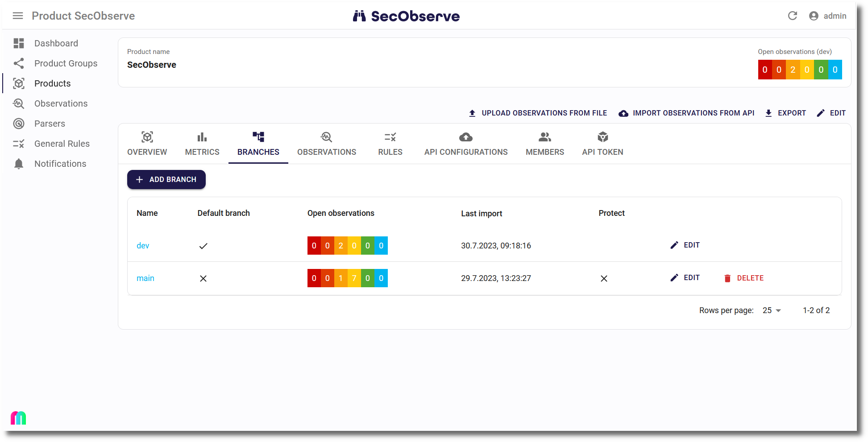
Task: Go to Product Groups in sidebar
Action: (65, 63)
